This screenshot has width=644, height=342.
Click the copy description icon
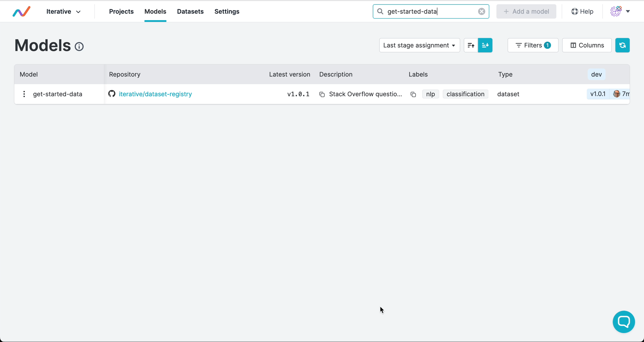322,94
